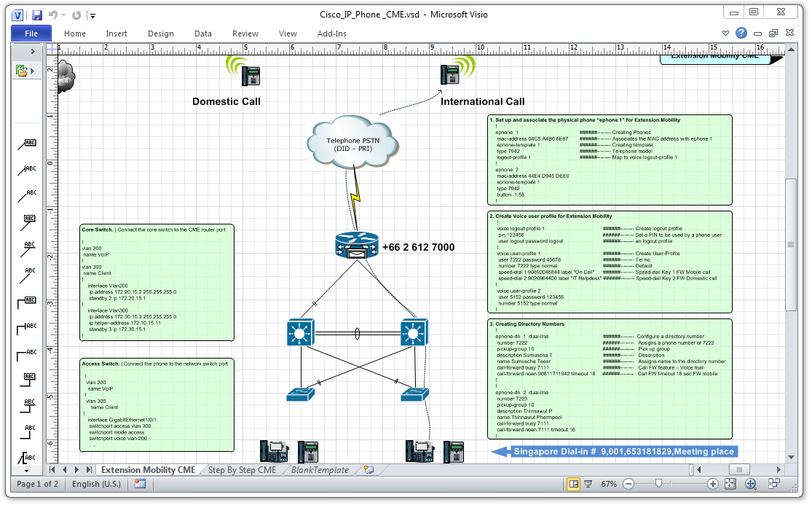Click the zoom slider thumb
Viewport: 812px width, 505px height.
(x=658, y=484)
